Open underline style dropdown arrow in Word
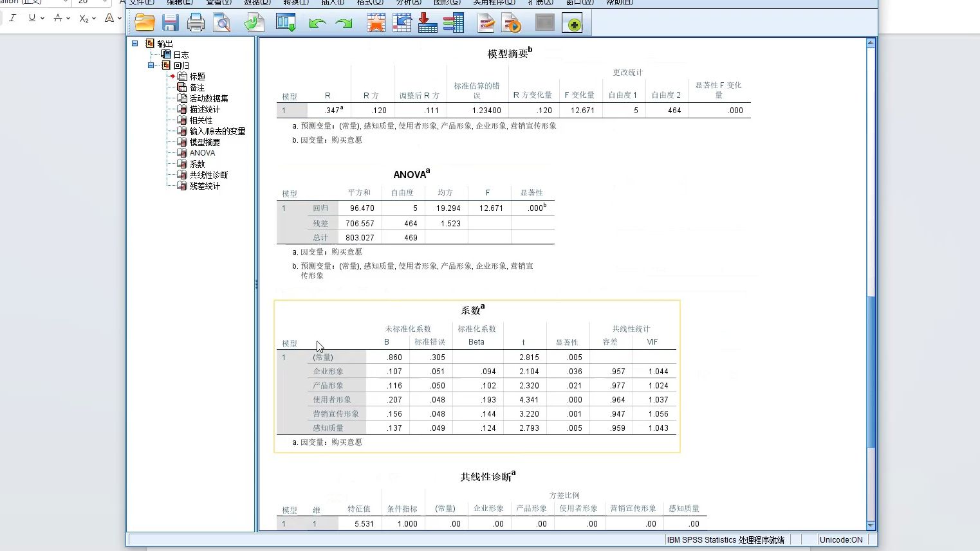This screenshot has height=551, width=980. tap(42, 19)
